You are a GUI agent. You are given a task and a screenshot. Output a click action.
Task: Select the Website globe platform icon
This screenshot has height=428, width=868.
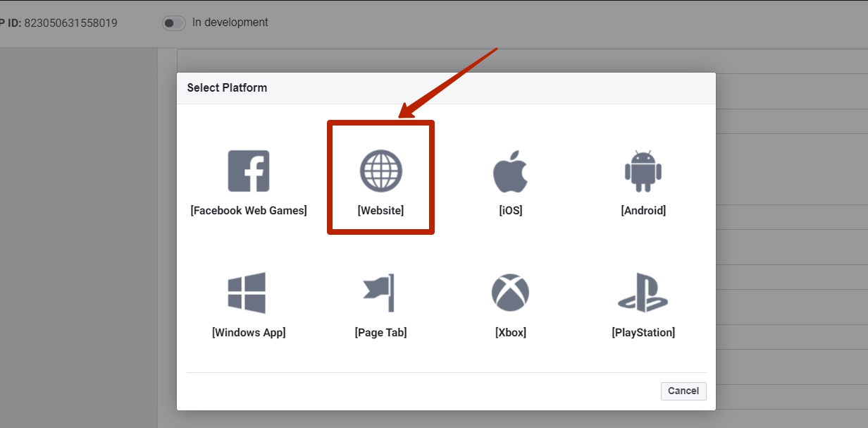[x=381, y=170]
